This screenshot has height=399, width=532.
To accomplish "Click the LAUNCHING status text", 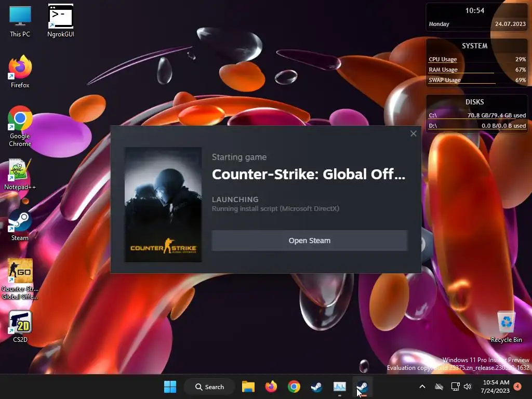I will point(235,199).
